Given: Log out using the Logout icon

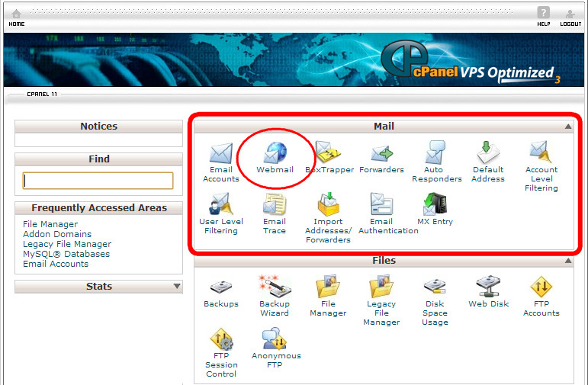Looking at the screenshot, I should [x=570, y=18].
